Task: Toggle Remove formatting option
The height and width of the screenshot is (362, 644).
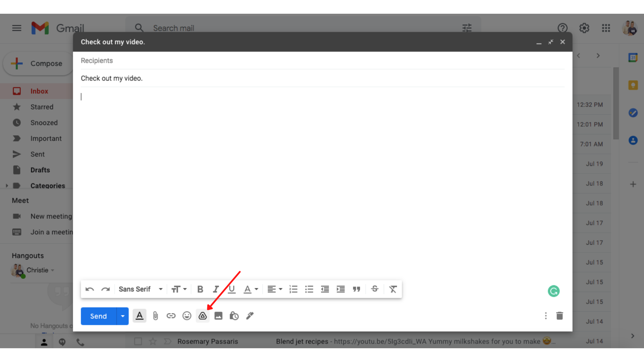Action: 393,289
